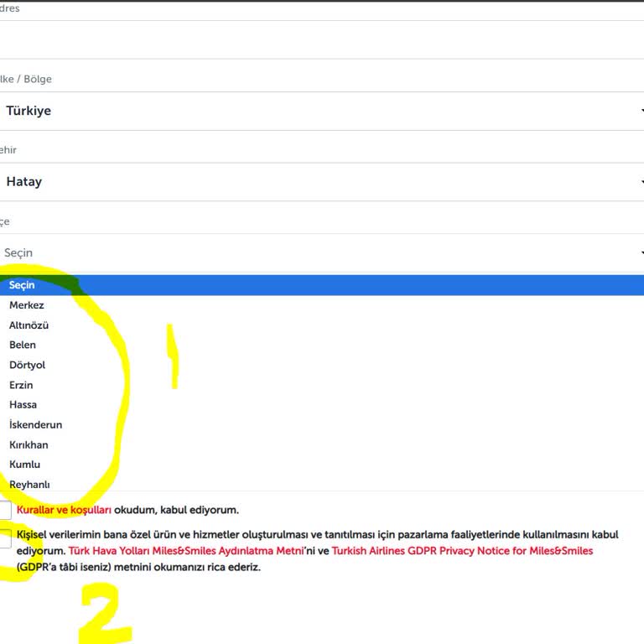Open the district Seçin dropdown field

pos(322,253)
